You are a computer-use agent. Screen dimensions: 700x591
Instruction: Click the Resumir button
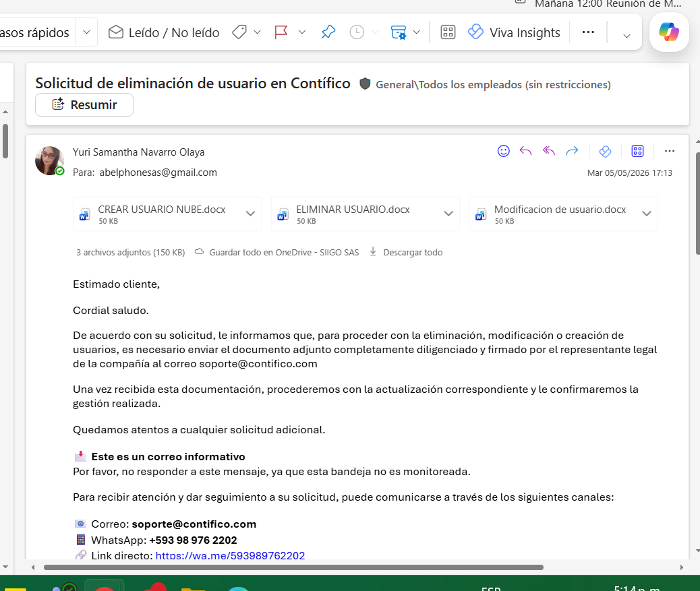click(x=84, y=105)
